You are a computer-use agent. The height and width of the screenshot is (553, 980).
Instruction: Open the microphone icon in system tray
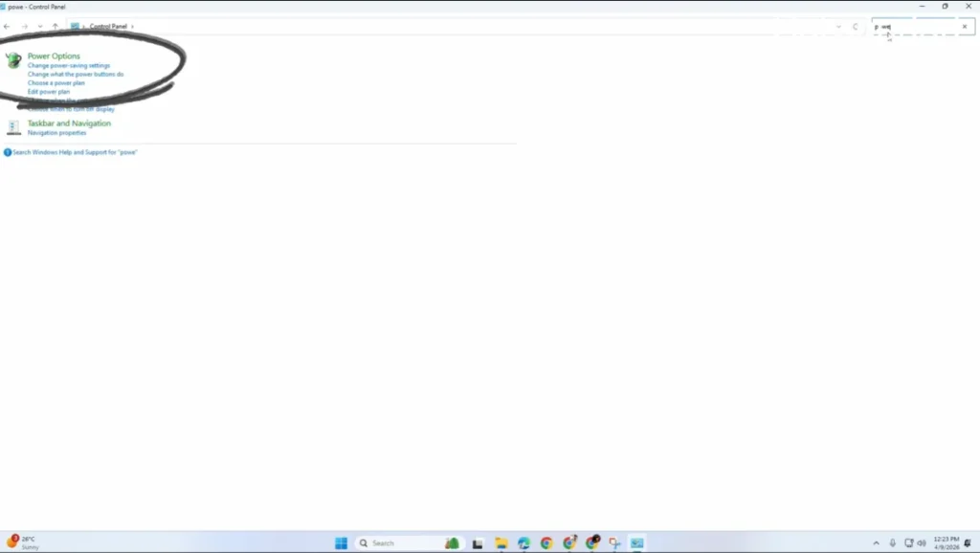tap(893, 542)
